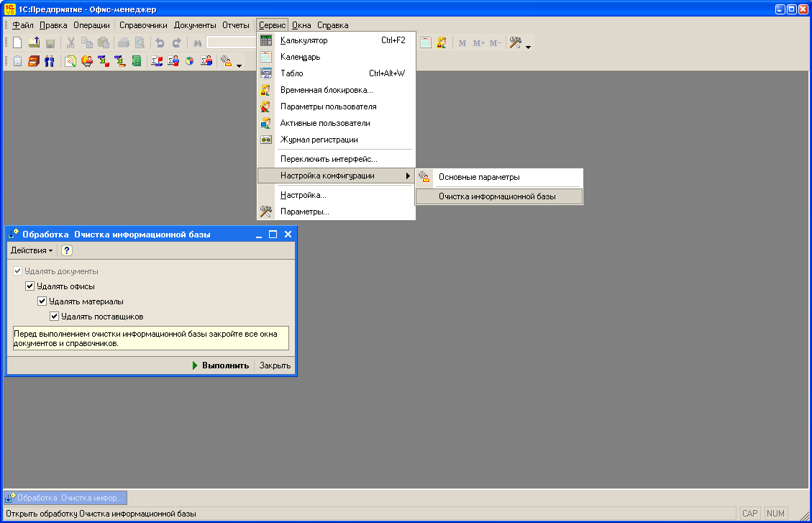Click the red filing cabinet icon
Image resolution: width=812 pixels, height=523 pixels.
pyautogui.click(x=34, y=61)
